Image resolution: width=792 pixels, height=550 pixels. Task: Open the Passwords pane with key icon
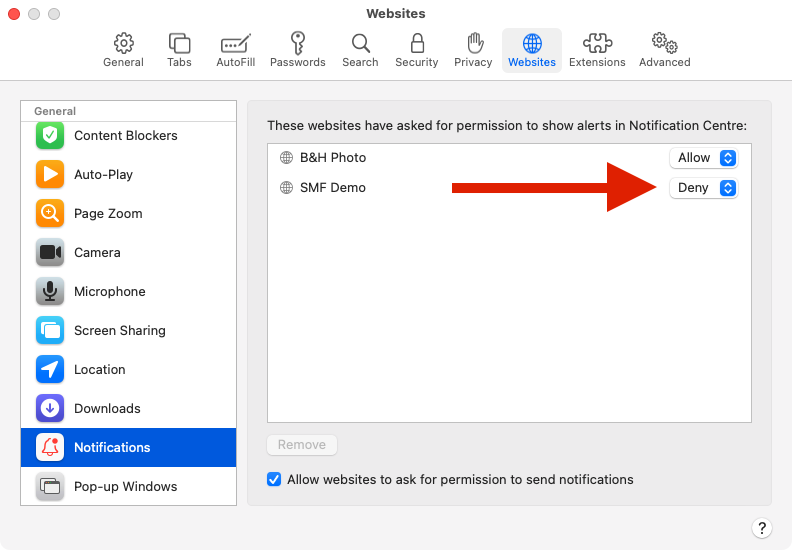coord(297,50)
